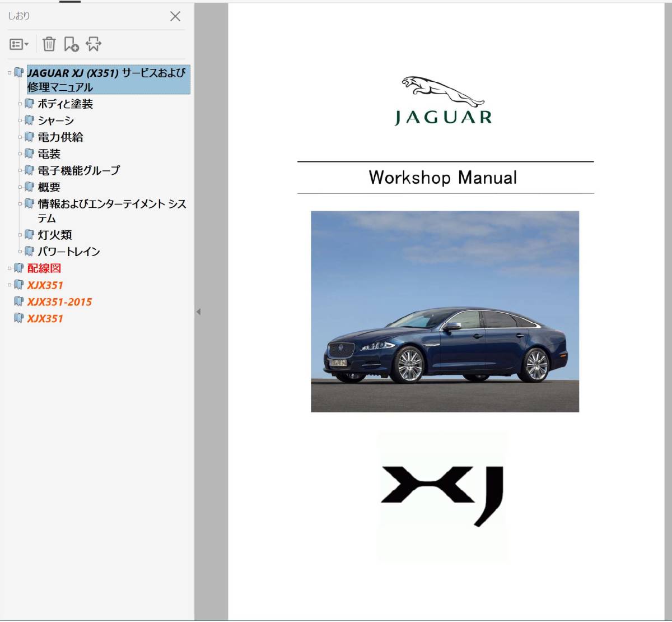The image size is (672, 622).
Task: Open the シャーシ bookmark
Action: (55, 120)
